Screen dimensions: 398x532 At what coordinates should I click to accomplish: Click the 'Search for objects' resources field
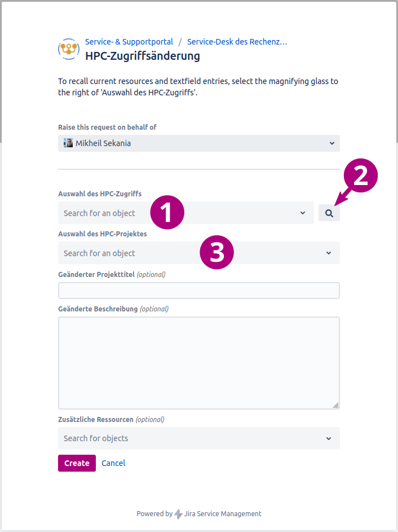pyautogui.click(x=198, y=438)
